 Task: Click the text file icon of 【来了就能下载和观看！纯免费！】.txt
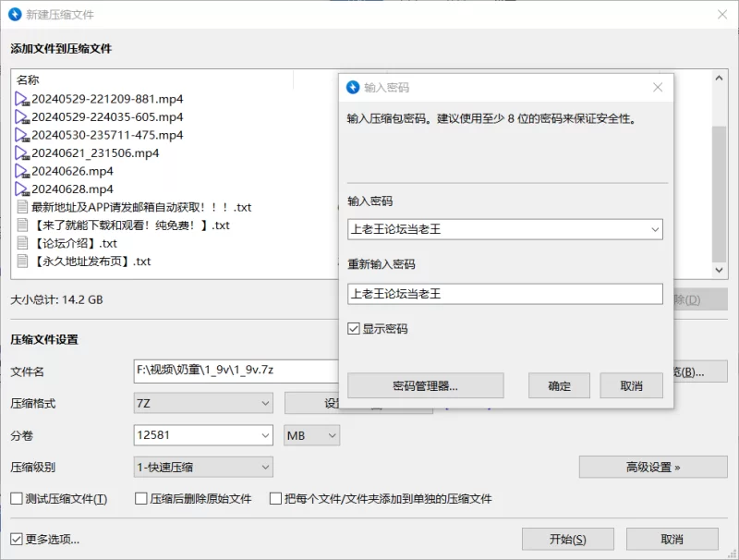click(22, 225)
